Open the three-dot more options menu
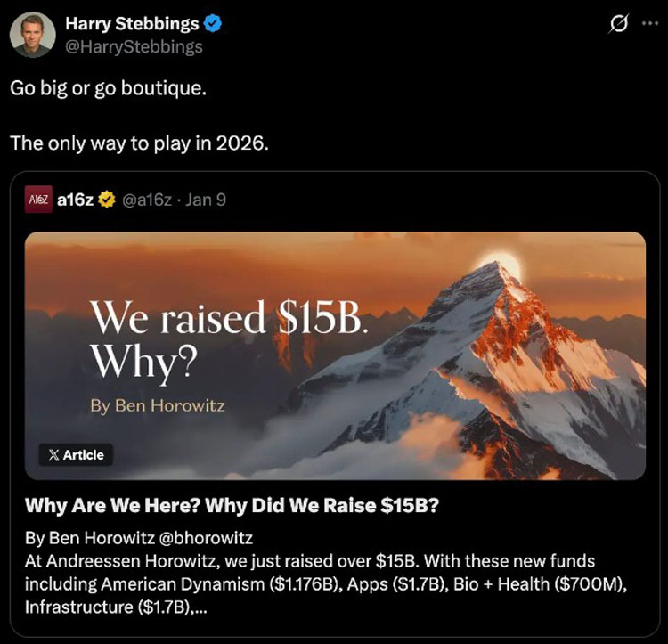Screen dimensions: 668x644 (650, 24)
